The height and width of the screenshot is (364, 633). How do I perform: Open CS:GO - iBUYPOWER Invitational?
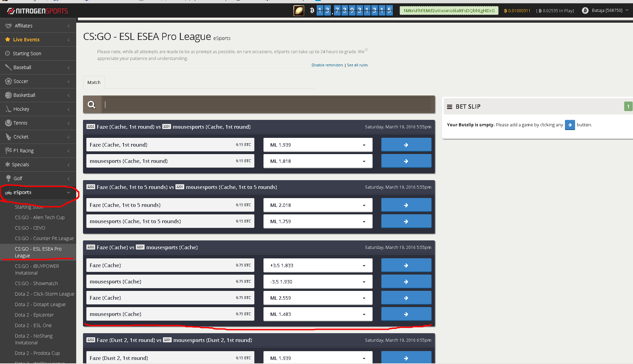tap(37, 270)
